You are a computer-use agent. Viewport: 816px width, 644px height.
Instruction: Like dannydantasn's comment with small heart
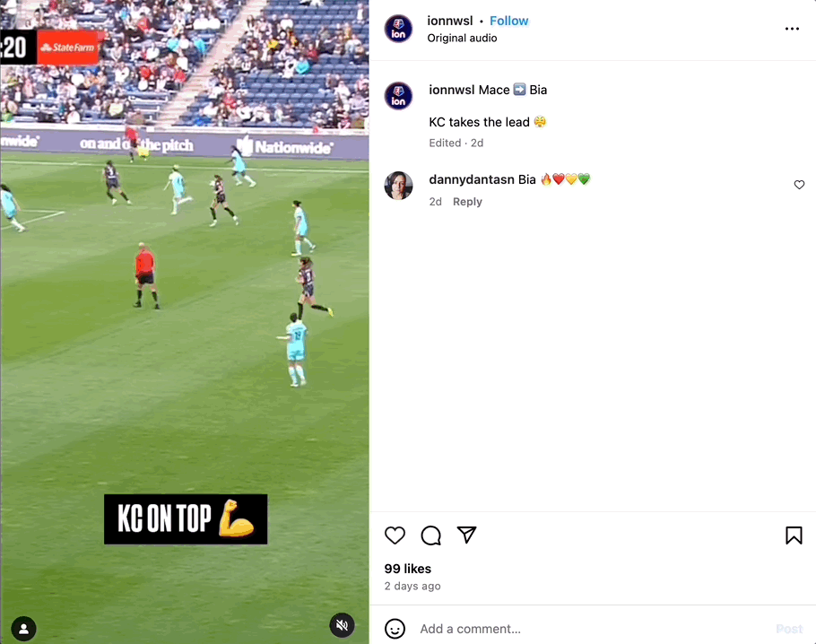point(799,185)
